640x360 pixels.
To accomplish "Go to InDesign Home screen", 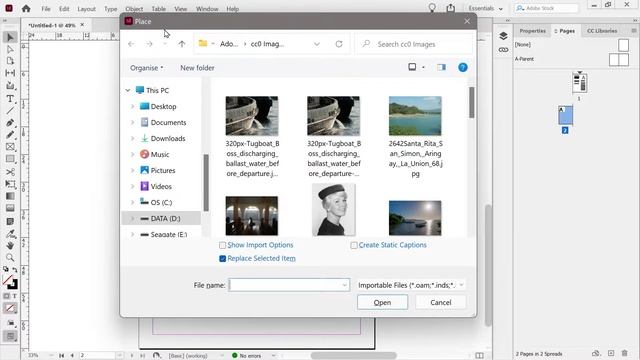I will click(26, 8).
